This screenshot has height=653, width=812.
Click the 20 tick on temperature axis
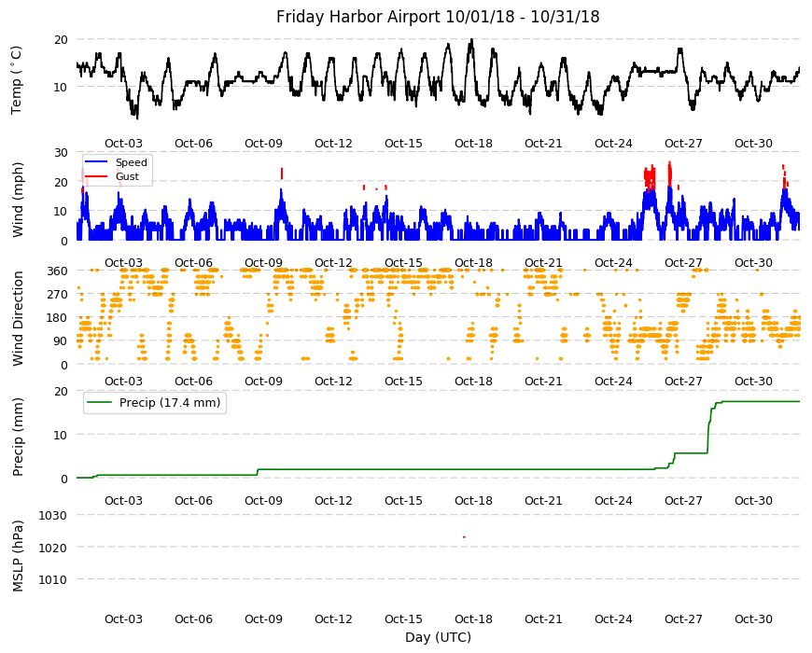(61, 40)
